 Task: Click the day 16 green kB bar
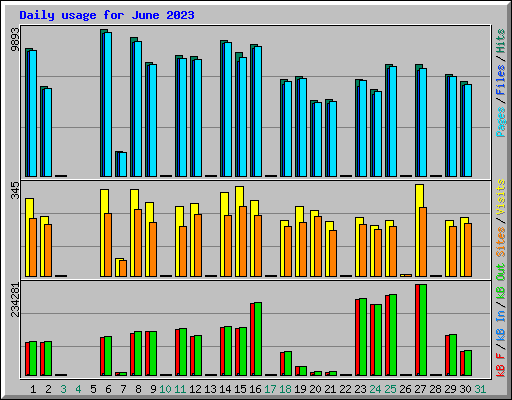coord(258,339)
